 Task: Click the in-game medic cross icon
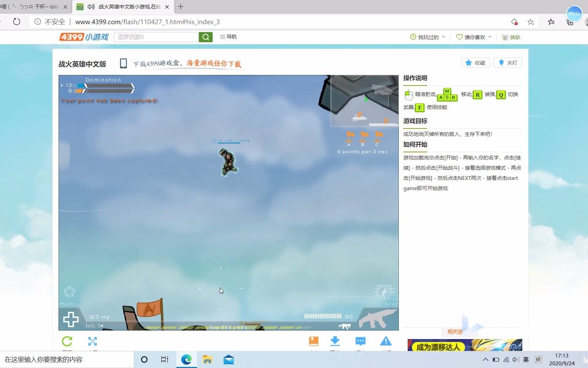click(x=71, y=320)
